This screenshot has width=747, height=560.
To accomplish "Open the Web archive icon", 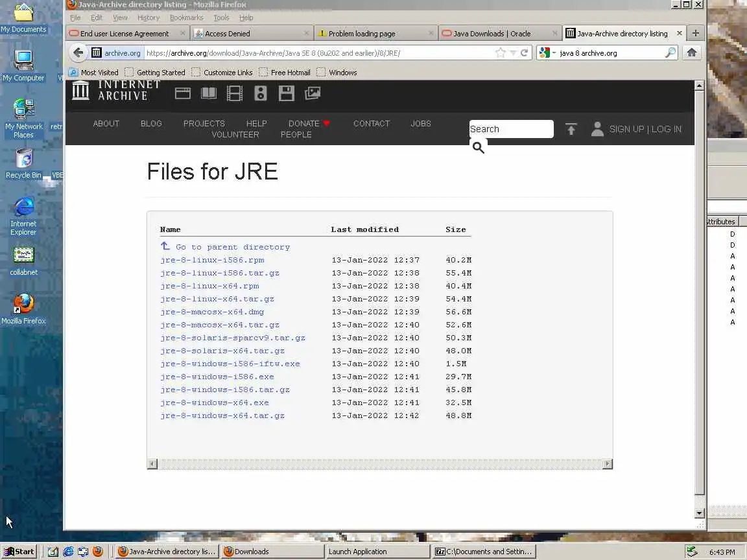I will pyautogui.click(x=182, y=93).
